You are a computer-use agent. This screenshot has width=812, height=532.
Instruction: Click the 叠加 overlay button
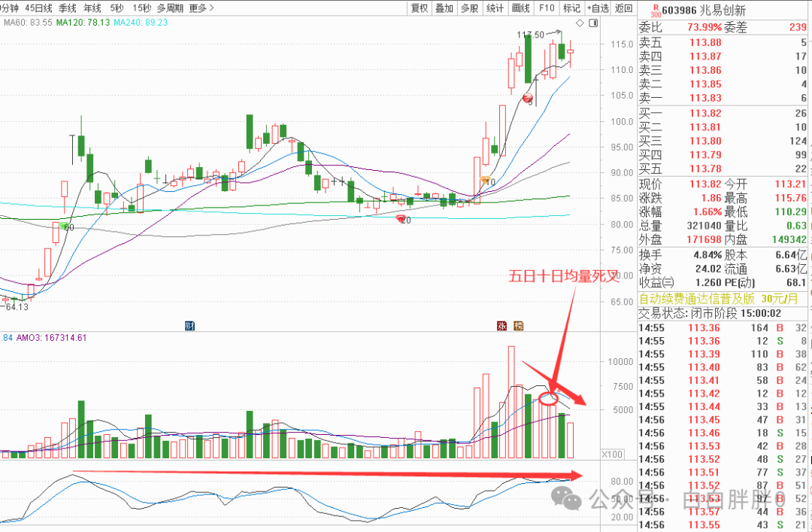(444, 8)
